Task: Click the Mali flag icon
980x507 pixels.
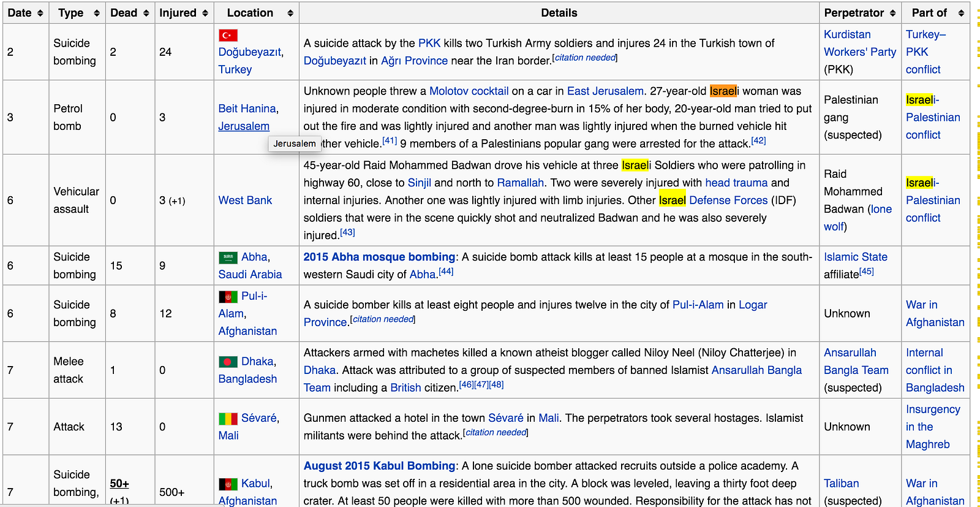Action: pyautogui.click(x=228, y=419)
